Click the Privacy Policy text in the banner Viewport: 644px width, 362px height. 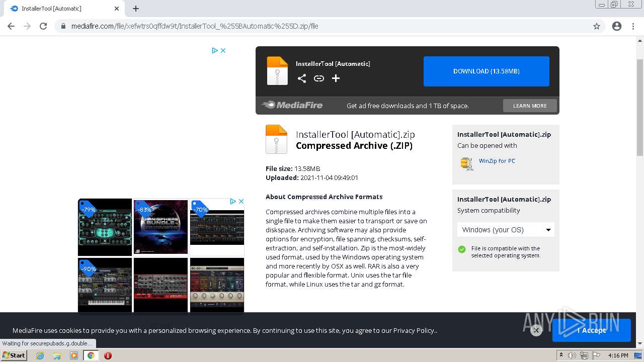point(415,330)
